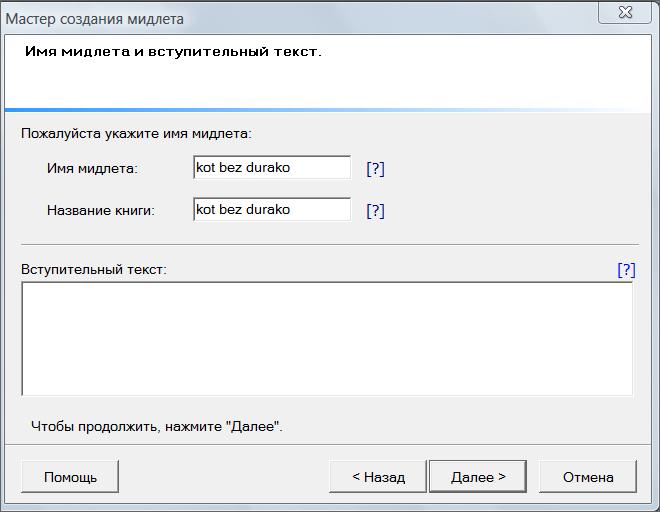Image resolution: width=660 pixels, height=512 pixels.
Task: Click the horizontal separator above the intro text label
Action: pyautogui.click(x=329, y=244)
